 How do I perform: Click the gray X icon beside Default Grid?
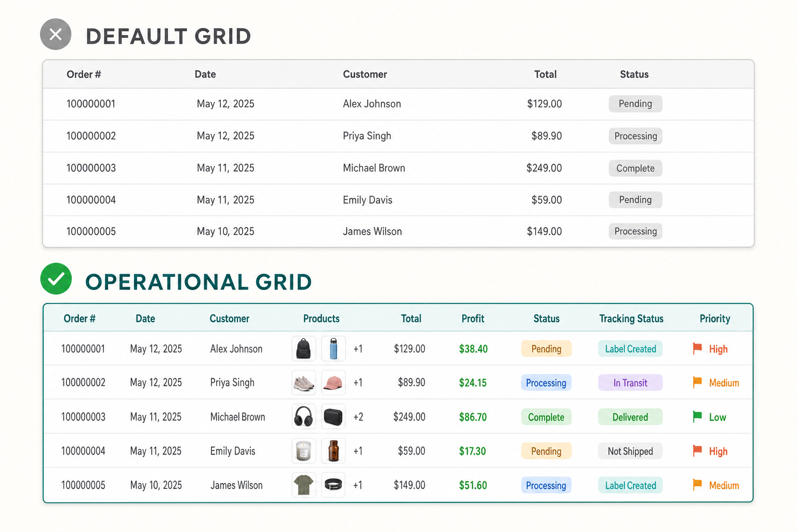pyautogui.click(x=56, y=34)
